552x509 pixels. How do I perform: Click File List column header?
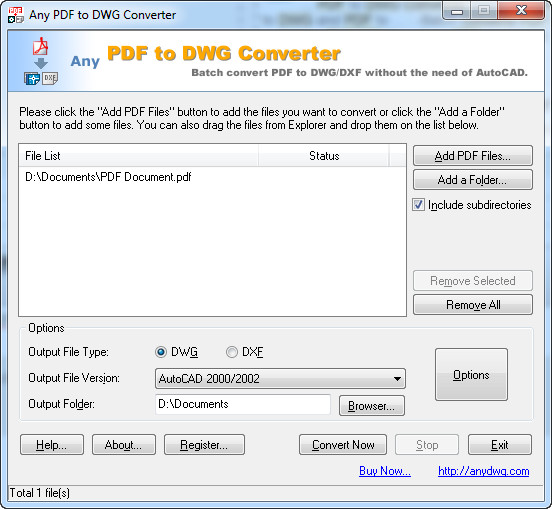click(139, 156)
